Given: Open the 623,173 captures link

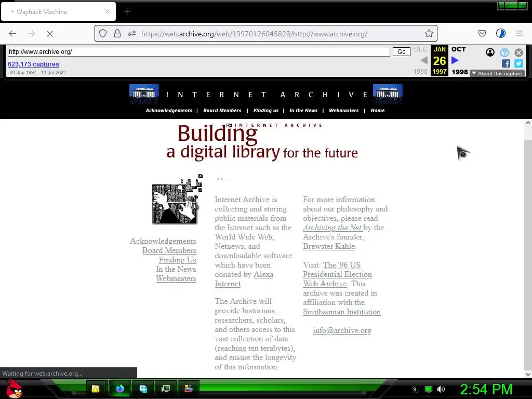Looking at the screenshot, I should 33,64.
